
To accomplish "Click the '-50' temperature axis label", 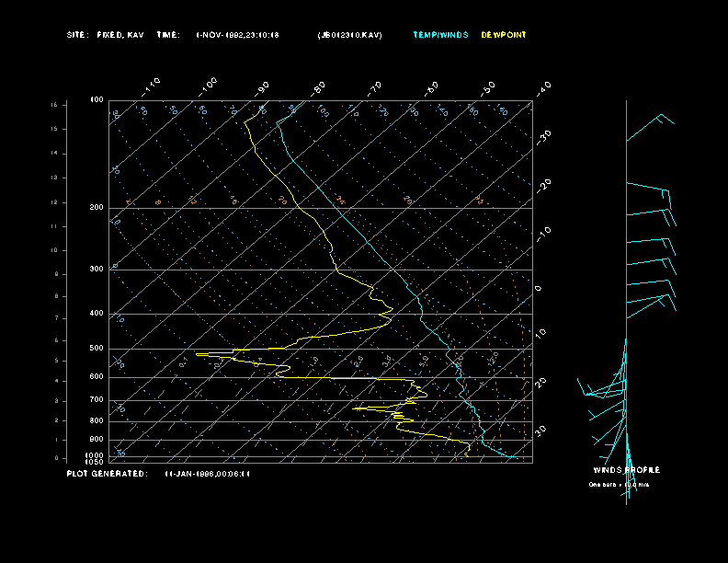I will pyautogui.click(x=488, y=88).
